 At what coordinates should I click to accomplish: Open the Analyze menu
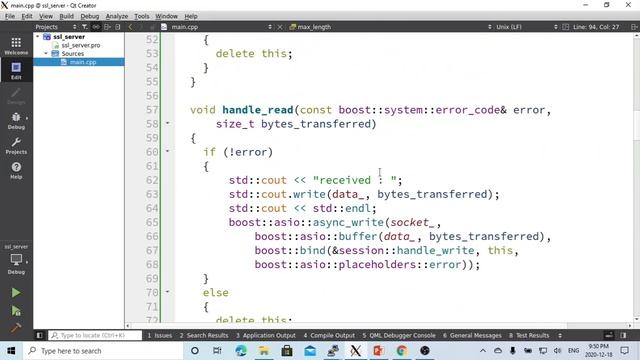(x=117, y=16)
